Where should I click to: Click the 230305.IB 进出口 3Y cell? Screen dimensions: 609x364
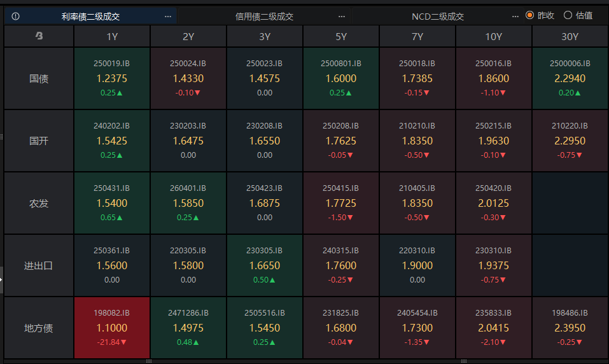(265, 265)
